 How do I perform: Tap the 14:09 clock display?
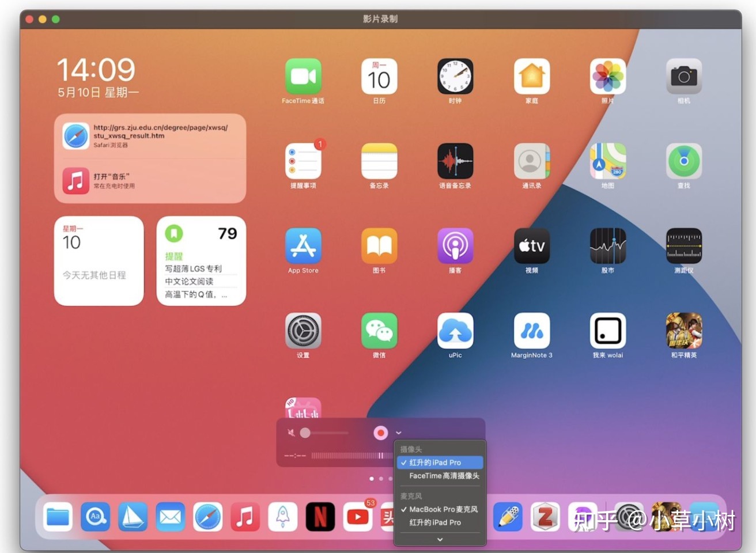[x=96, y=70]
